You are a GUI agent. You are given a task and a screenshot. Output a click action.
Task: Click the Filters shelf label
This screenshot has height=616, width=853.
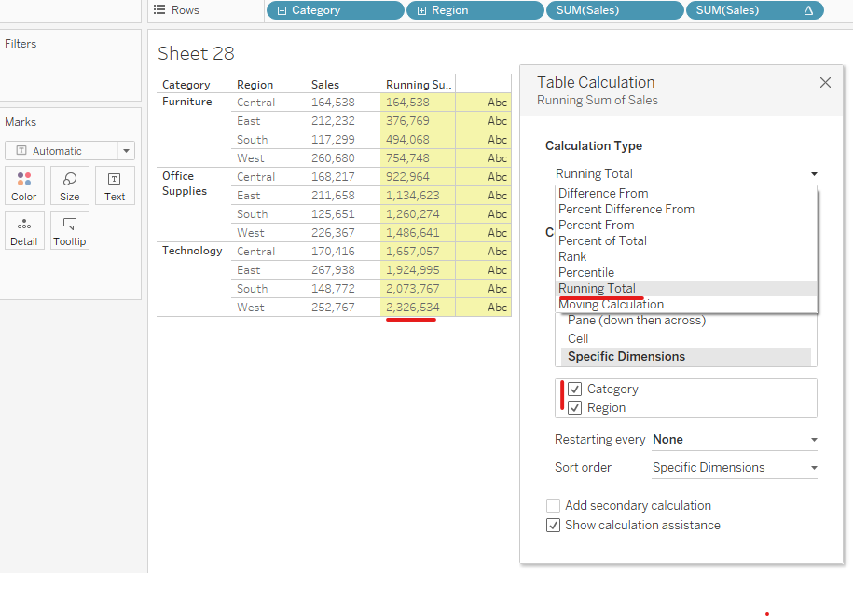click(21, 44)
